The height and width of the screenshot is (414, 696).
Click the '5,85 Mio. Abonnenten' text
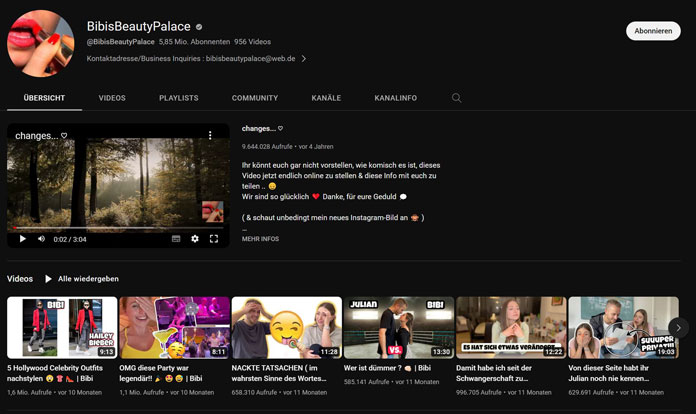(x=194, y=42)
